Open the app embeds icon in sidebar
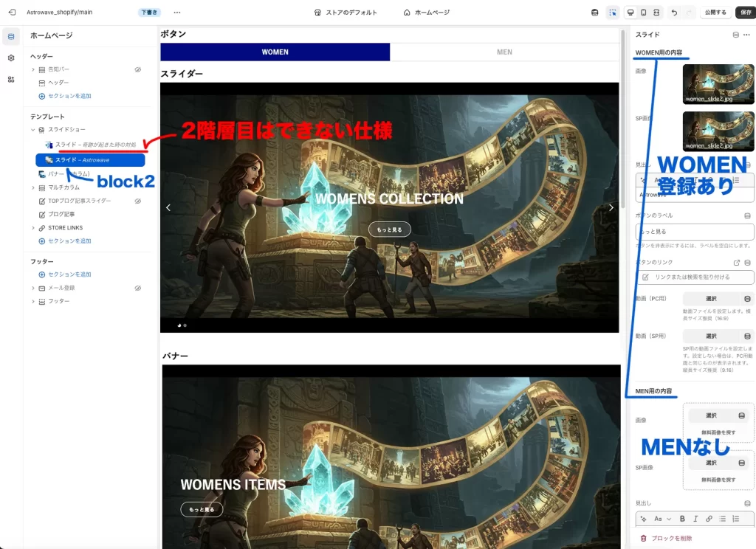 click(11, 79)
